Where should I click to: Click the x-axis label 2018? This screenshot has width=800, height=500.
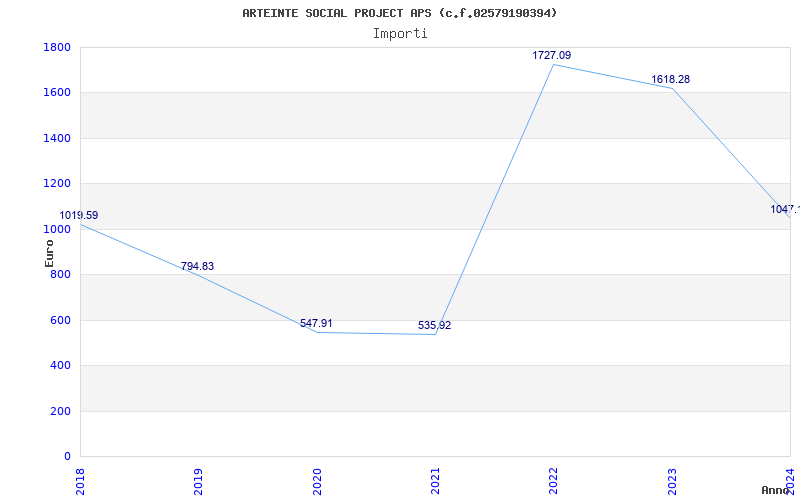click(x=80, y=482)
